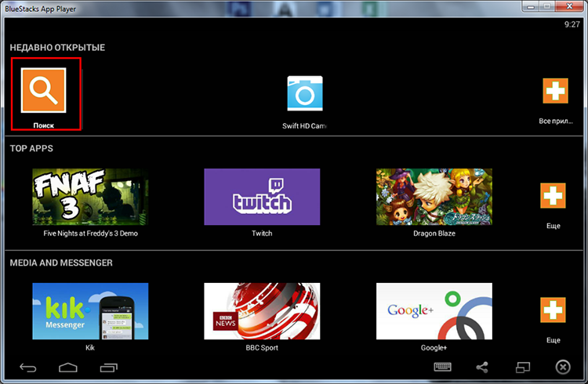Toggle the on-screen keyboard icon

click(442, 367)
